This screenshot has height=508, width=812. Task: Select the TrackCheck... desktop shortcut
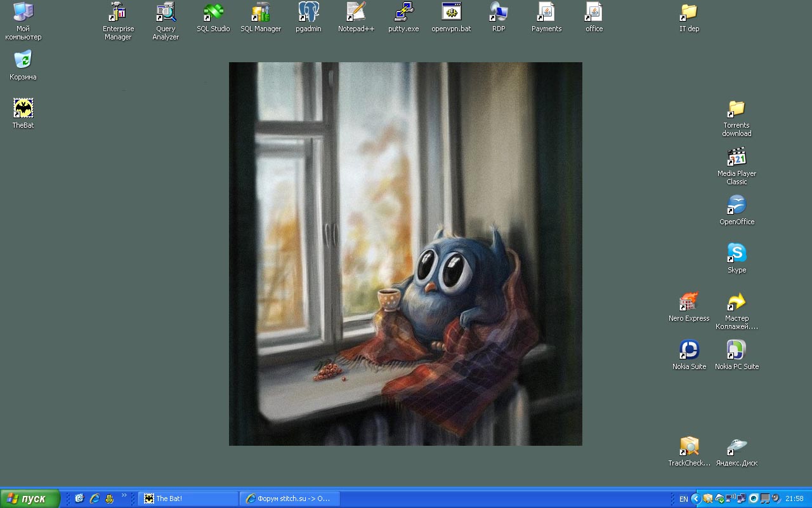pyautogui.click(x=689, y=451)
